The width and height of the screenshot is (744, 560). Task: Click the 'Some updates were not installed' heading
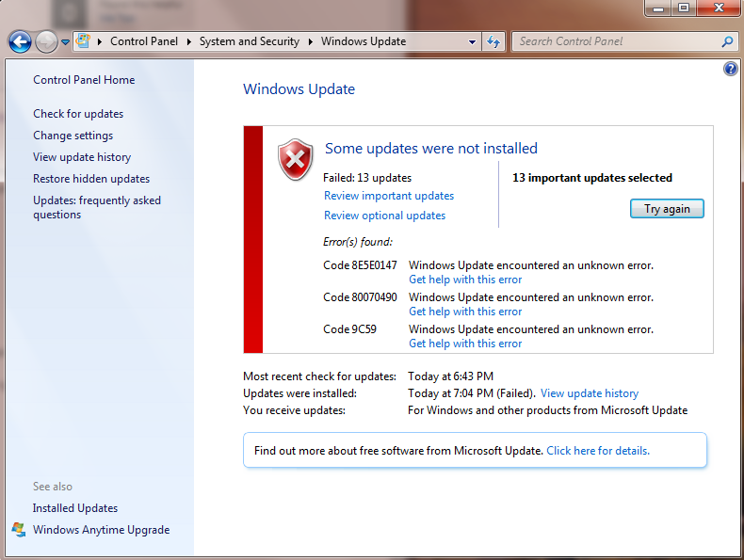pyautogui.click(x=430, y=149)
